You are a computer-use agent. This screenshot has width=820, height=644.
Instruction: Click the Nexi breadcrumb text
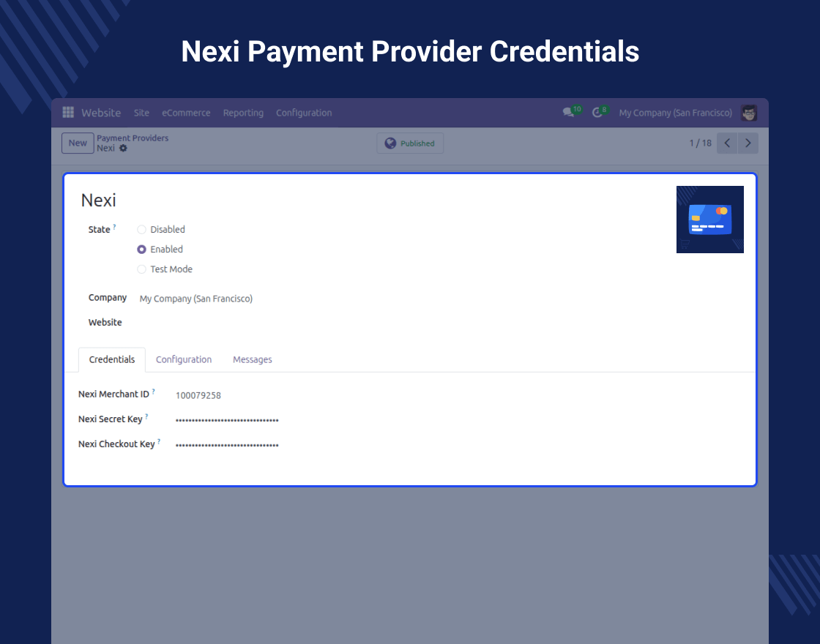click(x=105, y=148)
